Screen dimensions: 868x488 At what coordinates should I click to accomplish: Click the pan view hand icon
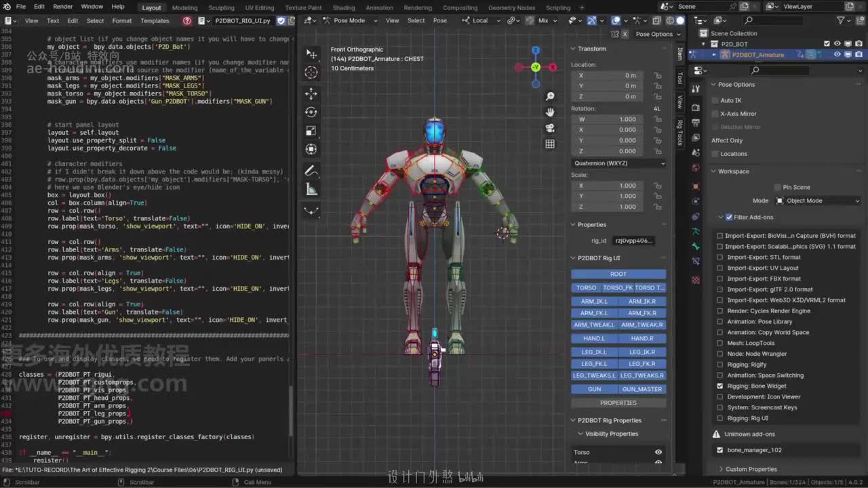[x=550, y=112]
